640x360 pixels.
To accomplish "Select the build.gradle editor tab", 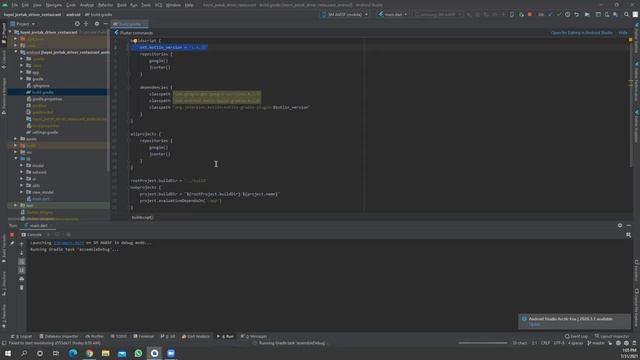I will [129, 24].
